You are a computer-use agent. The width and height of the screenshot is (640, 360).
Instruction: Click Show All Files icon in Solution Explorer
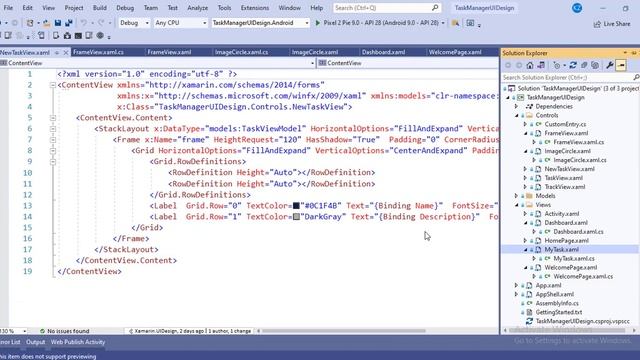(x=595, y=65)
